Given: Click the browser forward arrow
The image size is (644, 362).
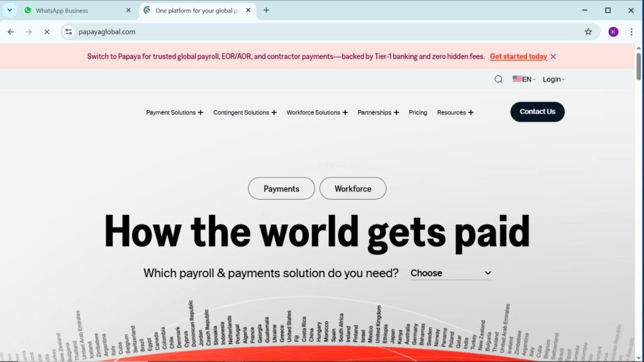Looking at the screenshot, I should [28, 31].
